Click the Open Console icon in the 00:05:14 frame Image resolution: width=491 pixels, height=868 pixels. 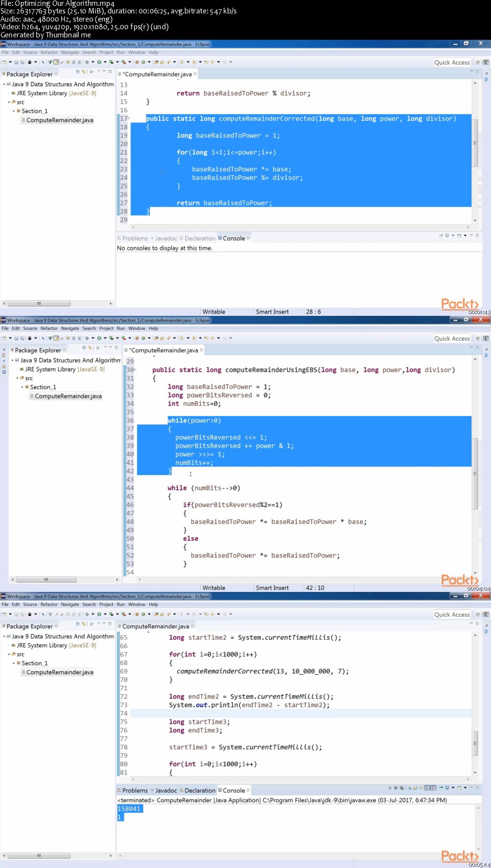click(x=459, y=787)
